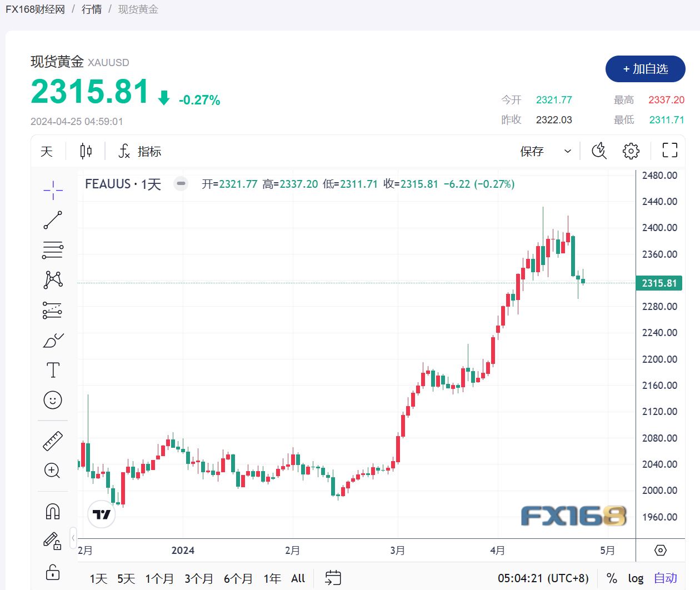The height and width of the screenshot is (590, 700).
Task: Select the crosshair cursor tool
Action: tap(52, 189)
